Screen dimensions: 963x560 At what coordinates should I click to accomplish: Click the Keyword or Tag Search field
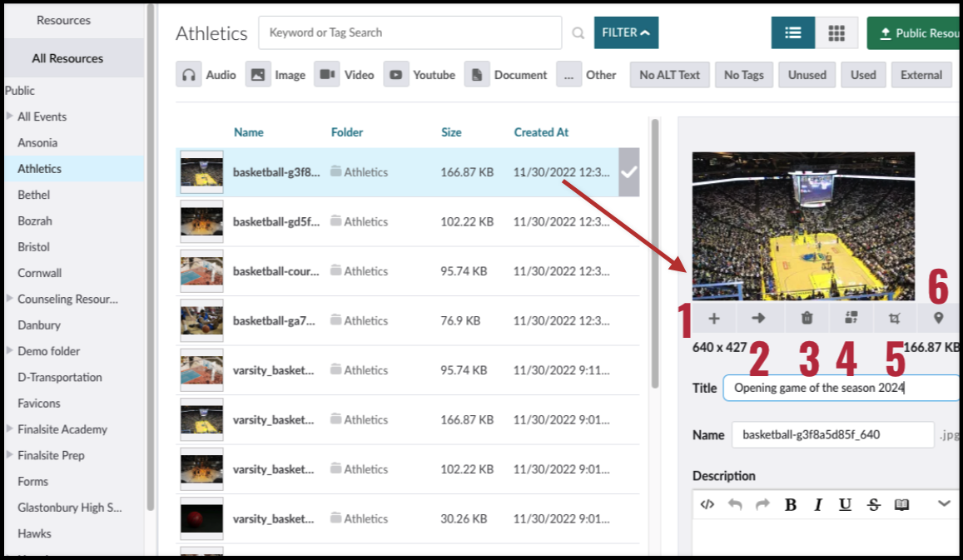tap(410, 32)
